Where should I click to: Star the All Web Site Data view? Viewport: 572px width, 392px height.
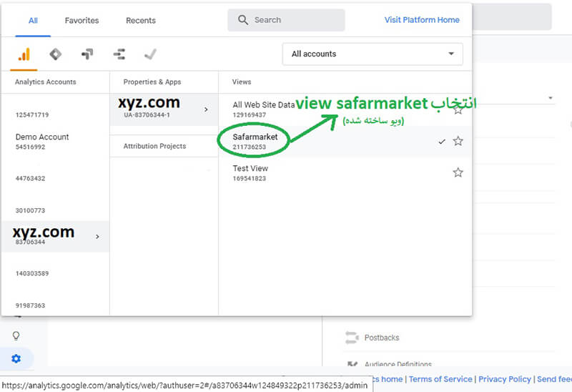[458, 109]
